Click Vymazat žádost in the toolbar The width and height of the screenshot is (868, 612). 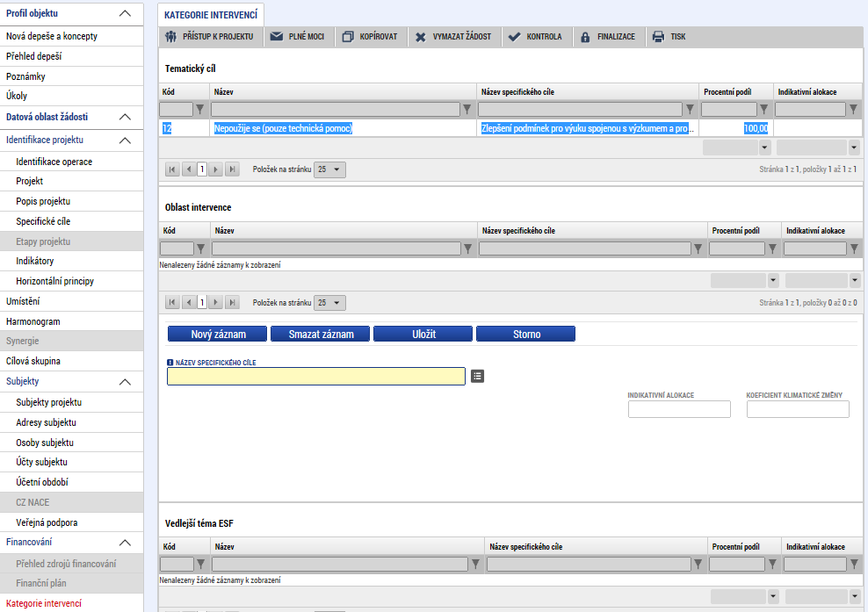click(x=454, y=37)
